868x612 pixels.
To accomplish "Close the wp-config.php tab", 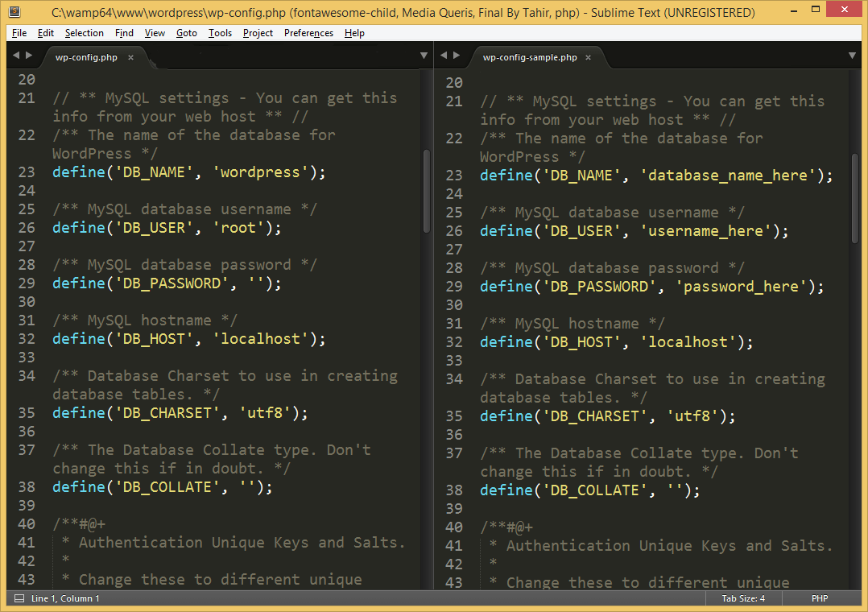I will pyautogui.click(x=130, y=58).
